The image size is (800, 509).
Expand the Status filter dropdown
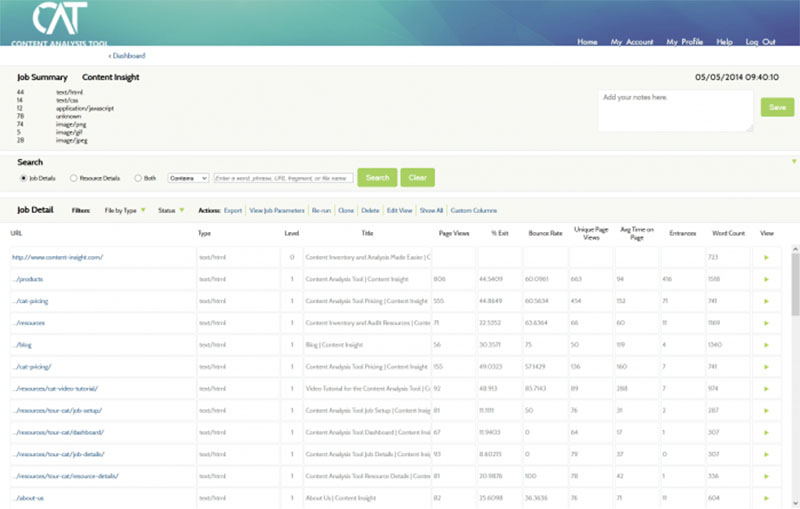(170, 211)
